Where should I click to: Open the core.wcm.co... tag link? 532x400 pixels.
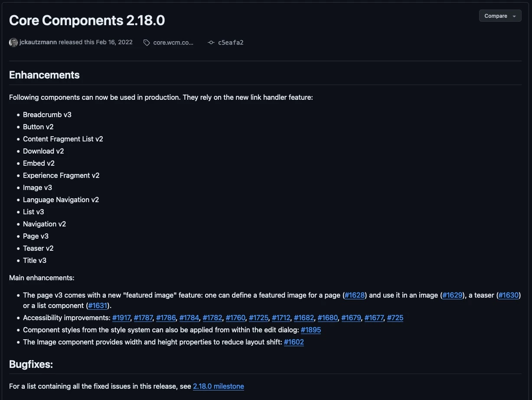coord(173,43)
